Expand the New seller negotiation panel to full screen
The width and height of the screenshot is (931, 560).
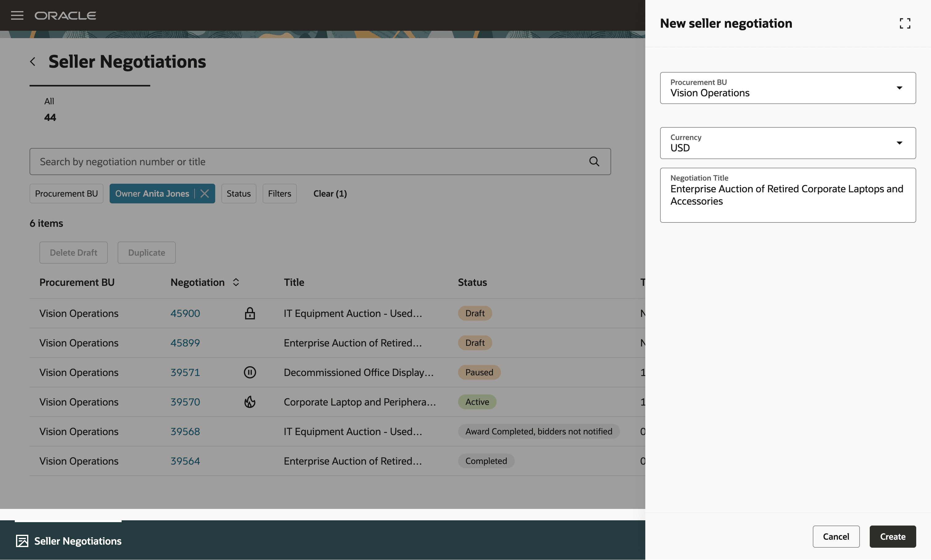[905, 23]
